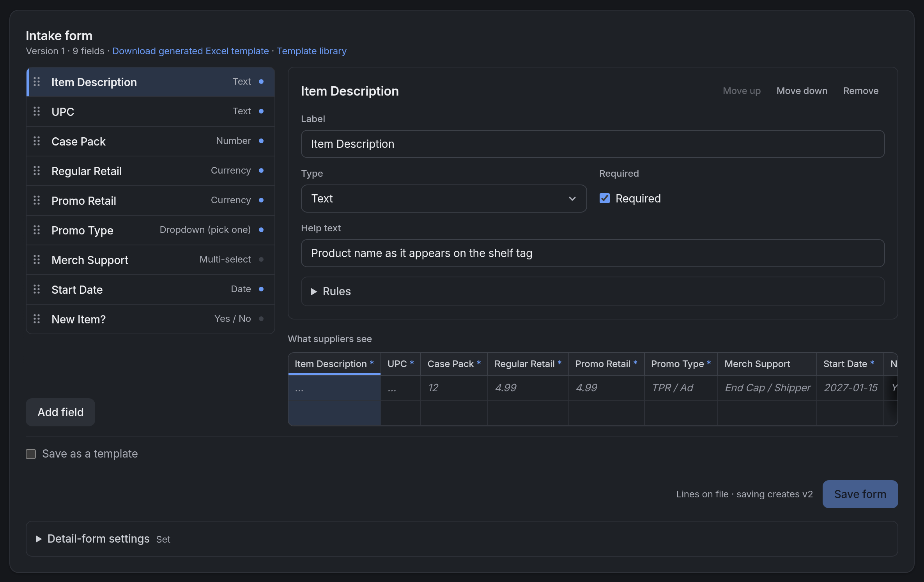The height and width of the screenshot is (582, 924).
Task: Click the grey dot on Merch Support row
Action: point(261,259)
